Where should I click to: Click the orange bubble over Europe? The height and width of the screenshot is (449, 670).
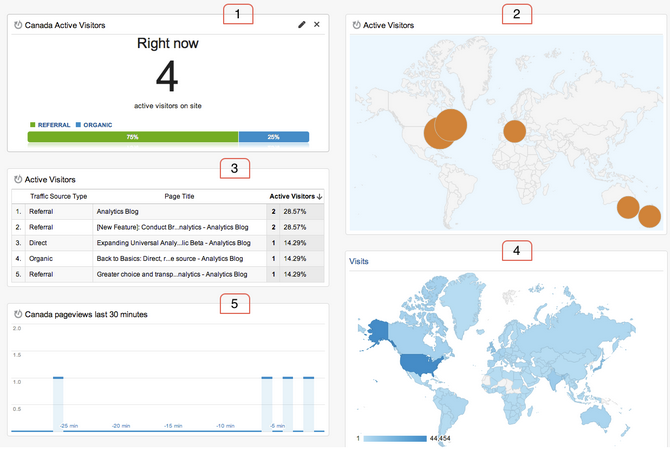514,132
